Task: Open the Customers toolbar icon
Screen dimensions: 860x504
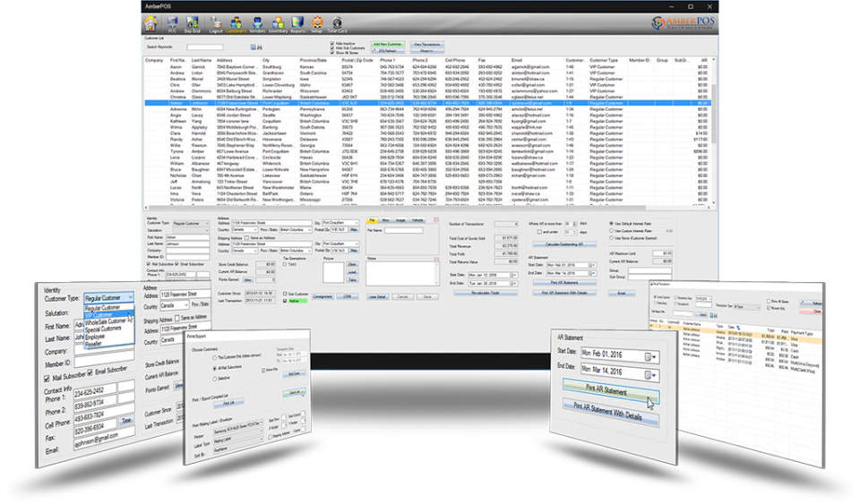Action: pos(236,24)
